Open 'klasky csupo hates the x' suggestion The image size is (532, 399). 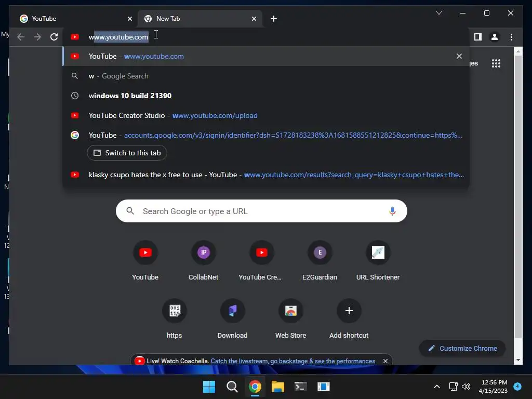[x=265, y=175]
